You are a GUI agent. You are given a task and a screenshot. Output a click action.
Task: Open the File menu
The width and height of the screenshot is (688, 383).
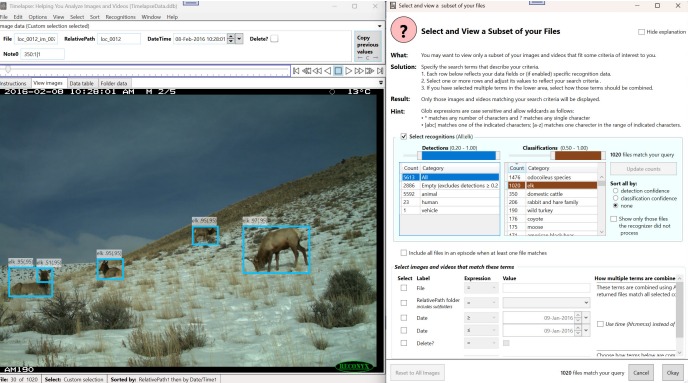(x=4, y=17)
